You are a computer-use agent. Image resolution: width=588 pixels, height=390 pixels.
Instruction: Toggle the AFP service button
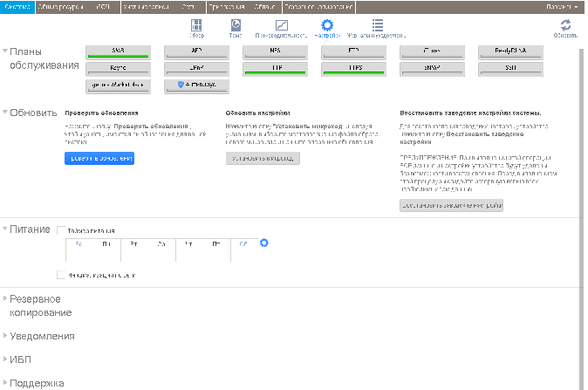click(x=196, y=52)
